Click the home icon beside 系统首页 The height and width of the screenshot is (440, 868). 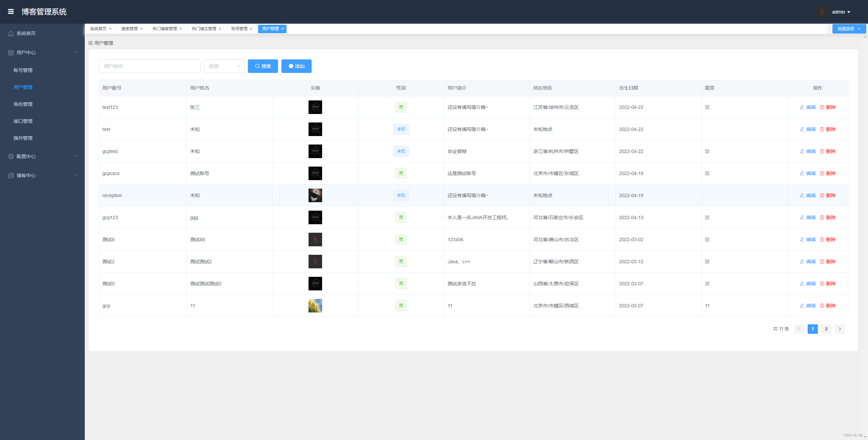11,34
